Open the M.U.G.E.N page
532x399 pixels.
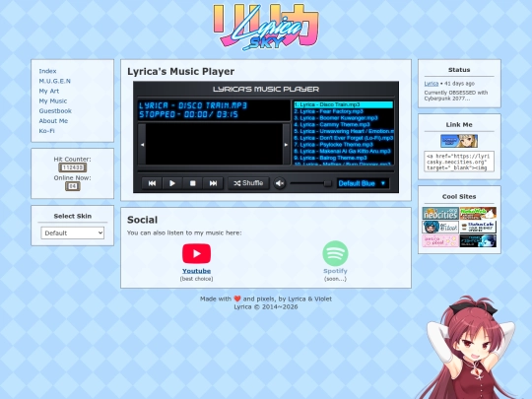click(54, 81)
